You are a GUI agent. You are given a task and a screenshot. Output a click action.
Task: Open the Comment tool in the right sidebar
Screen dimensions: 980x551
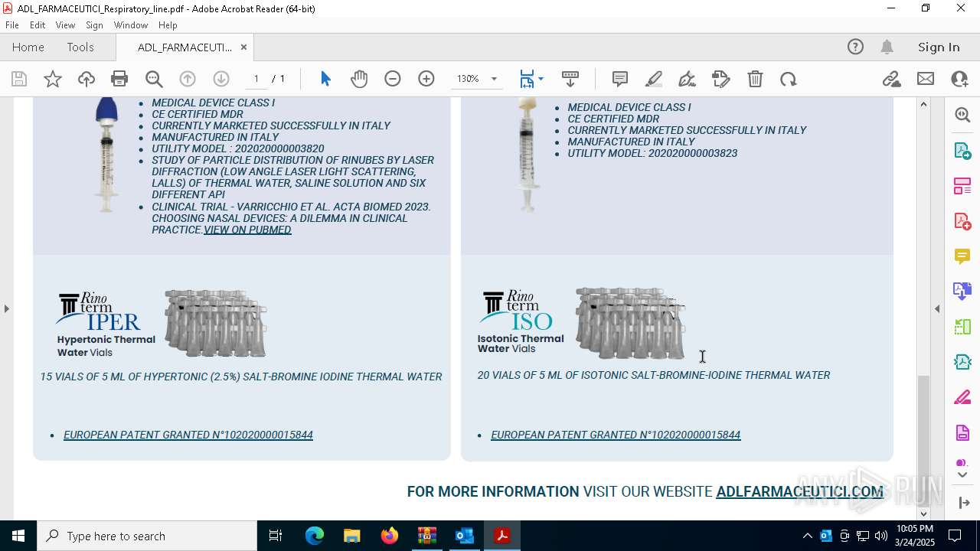point(962,256)
